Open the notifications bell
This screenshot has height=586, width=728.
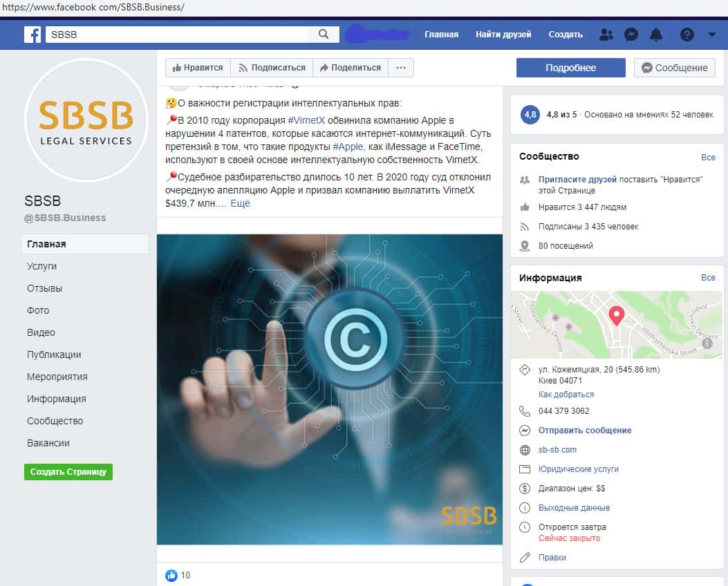(x=656, y=35)
